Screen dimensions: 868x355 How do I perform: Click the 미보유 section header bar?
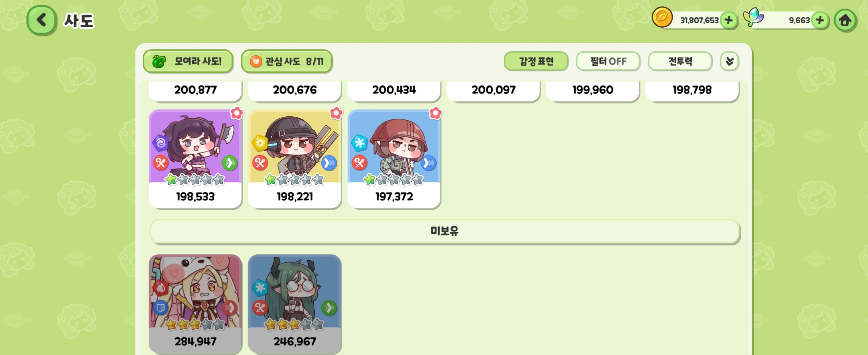[445, 231]
